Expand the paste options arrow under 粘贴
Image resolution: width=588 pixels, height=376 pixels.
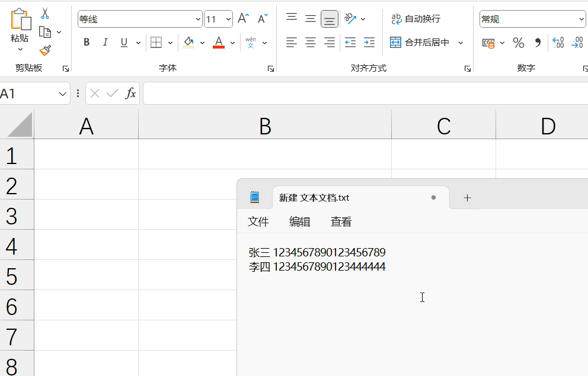point(20,49)
